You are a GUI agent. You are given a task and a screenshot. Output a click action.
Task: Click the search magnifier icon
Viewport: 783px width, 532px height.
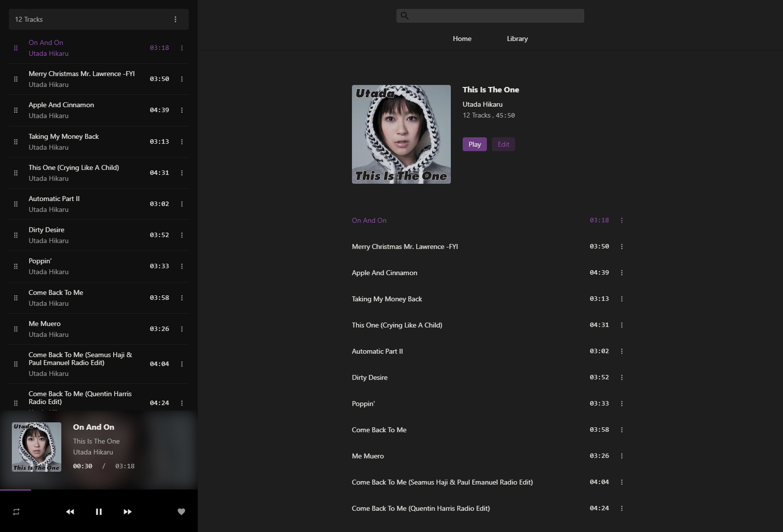404,16
